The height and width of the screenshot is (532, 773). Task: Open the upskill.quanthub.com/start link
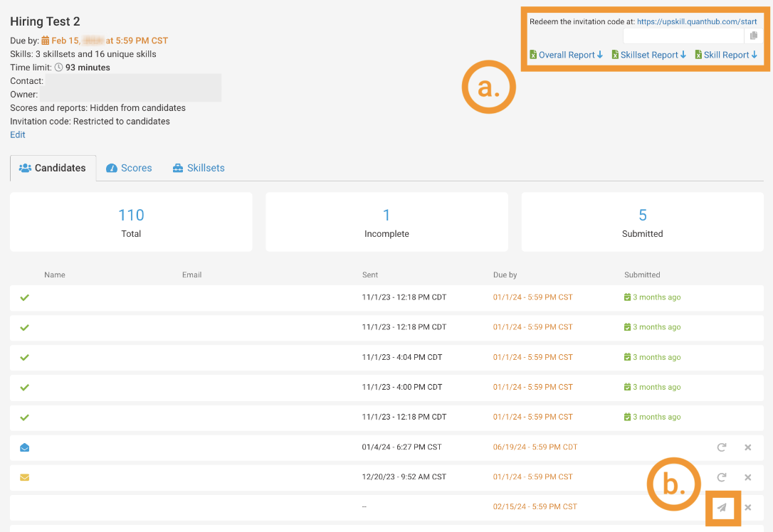pyautogui.click(x=697, y=21)
